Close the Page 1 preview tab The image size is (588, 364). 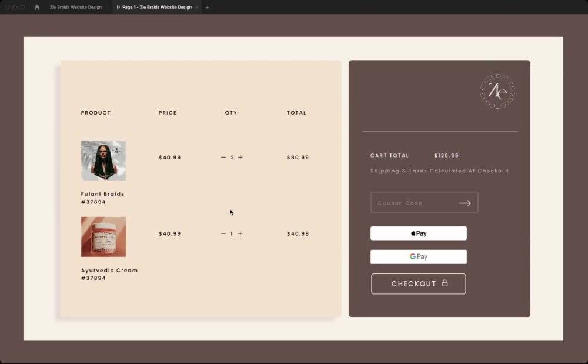click(x=197, y=8)
